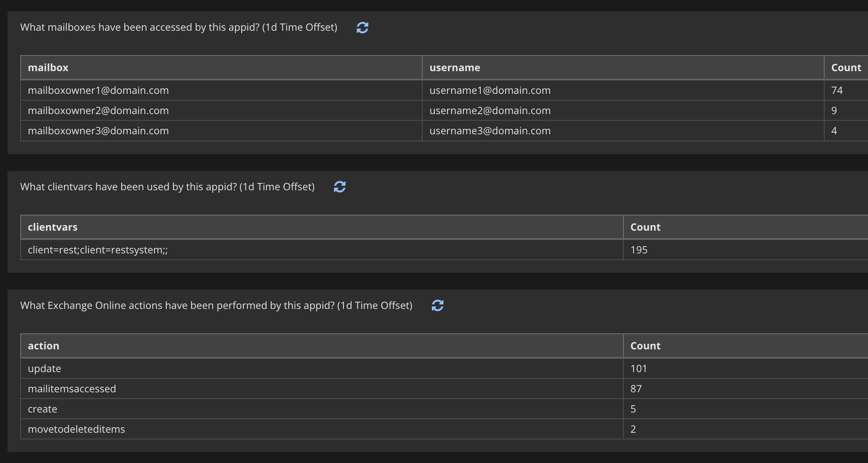
Task: Sort by mailbox column header
Action: click(x=48, y=68)
